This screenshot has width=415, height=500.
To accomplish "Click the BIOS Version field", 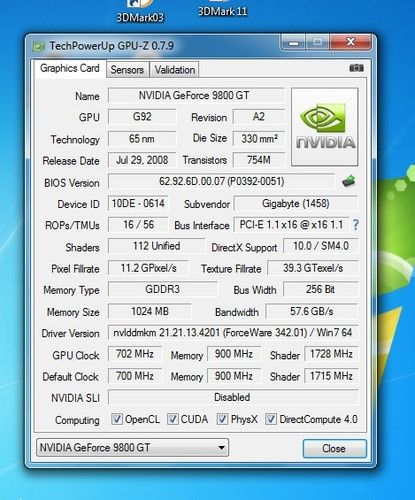I will [221, 182].
